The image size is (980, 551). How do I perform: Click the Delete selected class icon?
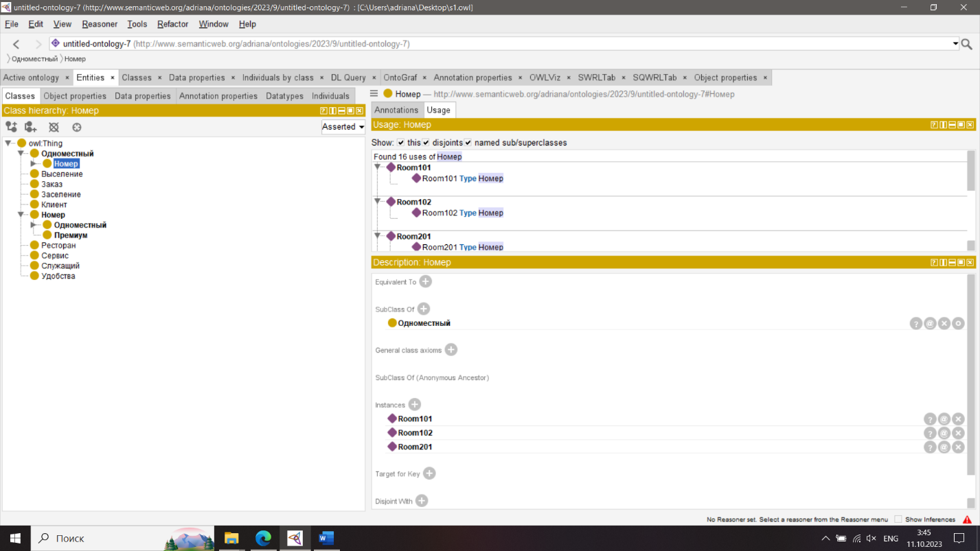coord(54,127)
